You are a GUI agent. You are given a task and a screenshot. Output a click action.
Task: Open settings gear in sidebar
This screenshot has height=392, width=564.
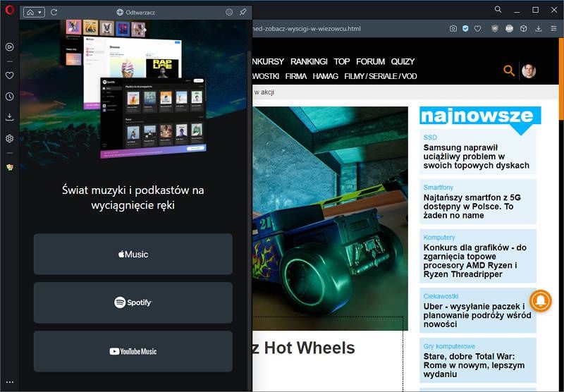(10, 138)
